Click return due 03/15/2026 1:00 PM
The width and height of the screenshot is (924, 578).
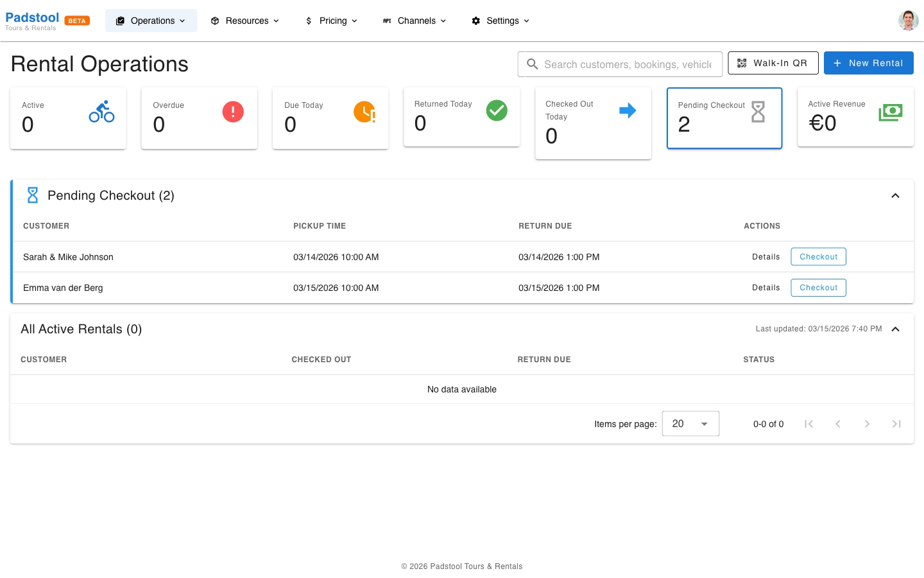coord(559,288)
